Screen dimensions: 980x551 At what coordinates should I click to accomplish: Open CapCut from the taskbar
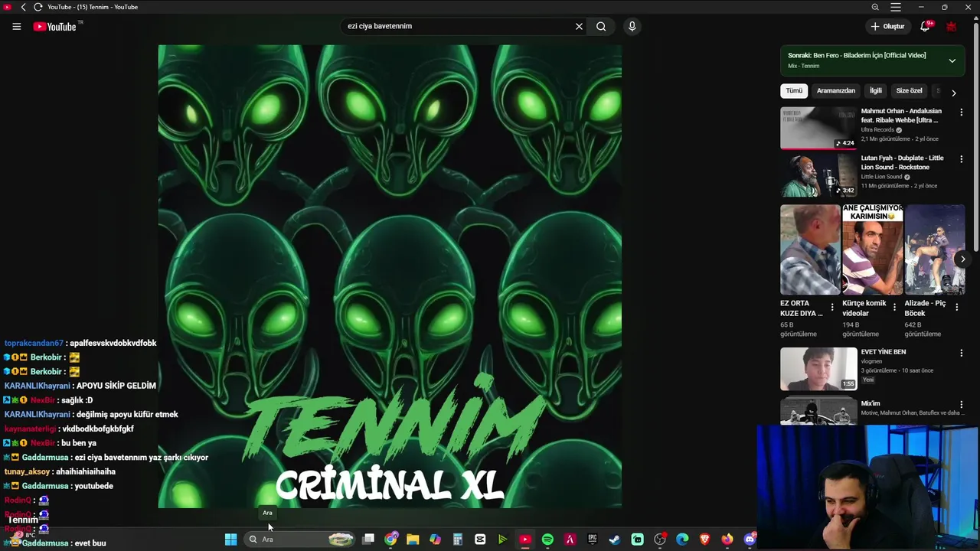(480, 540)
